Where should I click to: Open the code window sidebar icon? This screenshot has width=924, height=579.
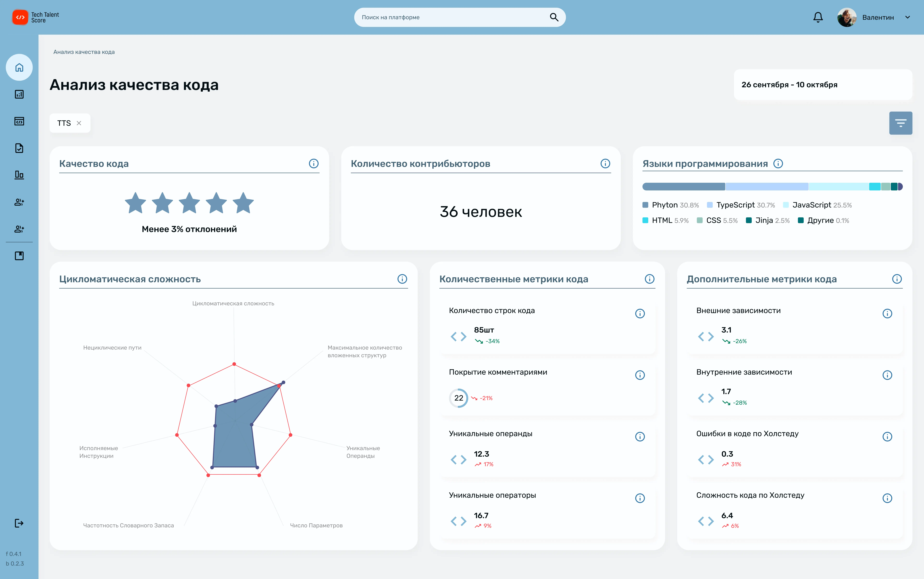(x=19, y=121)
